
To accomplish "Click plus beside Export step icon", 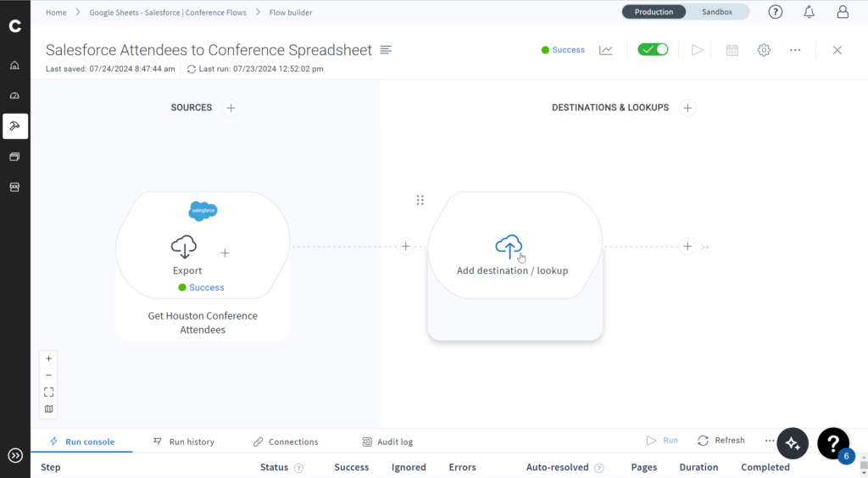I will click(225, 253).
